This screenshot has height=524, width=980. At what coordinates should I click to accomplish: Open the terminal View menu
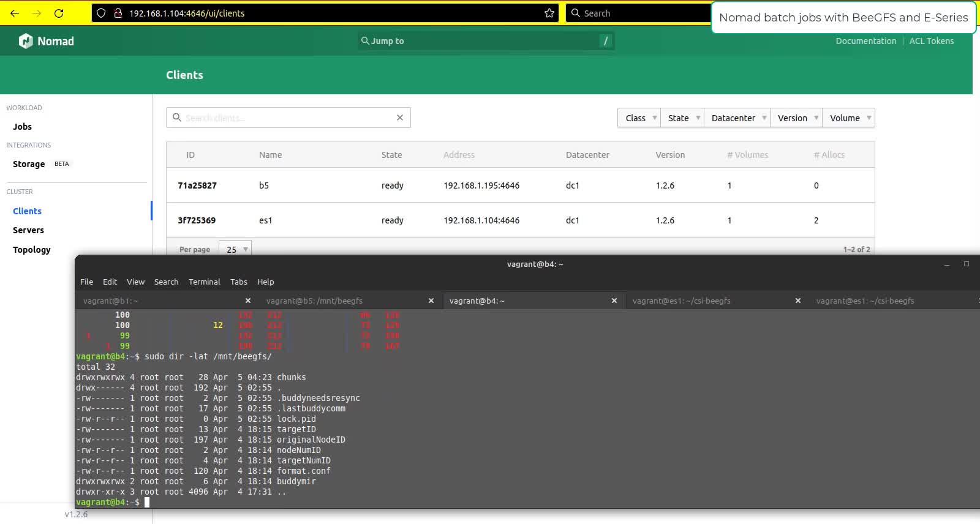click(135, 282)
